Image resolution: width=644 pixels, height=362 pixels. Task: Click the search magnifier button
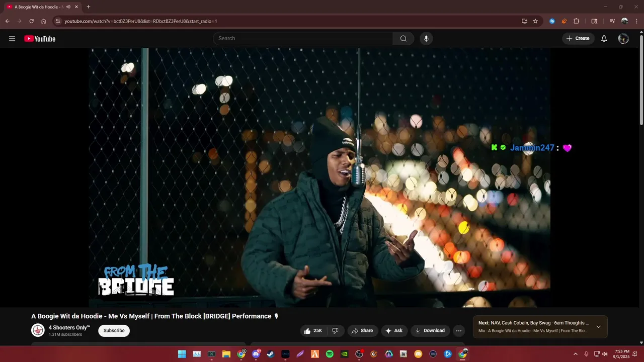coord(404,39)
